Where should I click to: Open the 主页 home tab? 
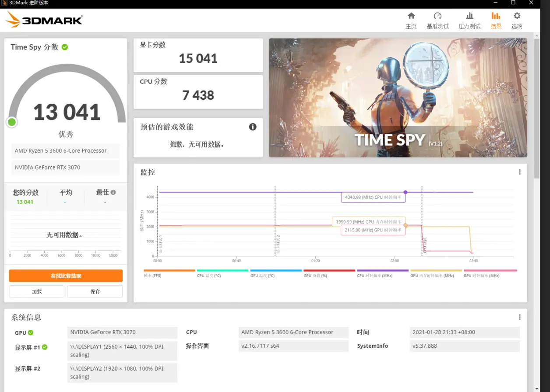coord(411,21)
